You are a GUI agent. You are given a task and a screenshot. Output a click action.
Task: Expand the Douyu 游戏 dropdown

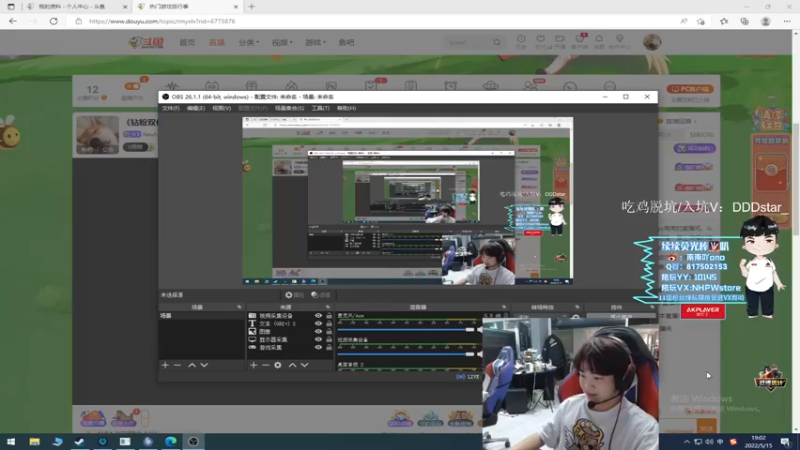315,42
